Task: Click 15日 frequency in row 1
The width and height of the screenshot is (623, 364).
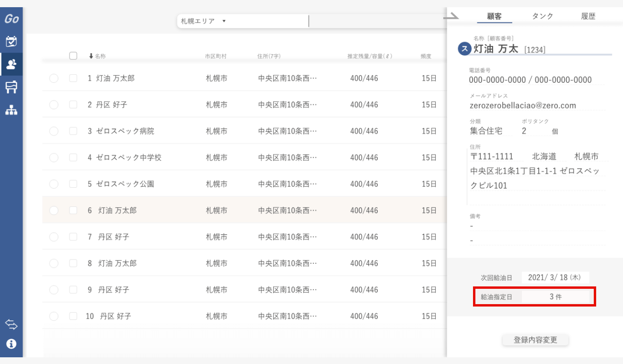Action: pos(429,78)
